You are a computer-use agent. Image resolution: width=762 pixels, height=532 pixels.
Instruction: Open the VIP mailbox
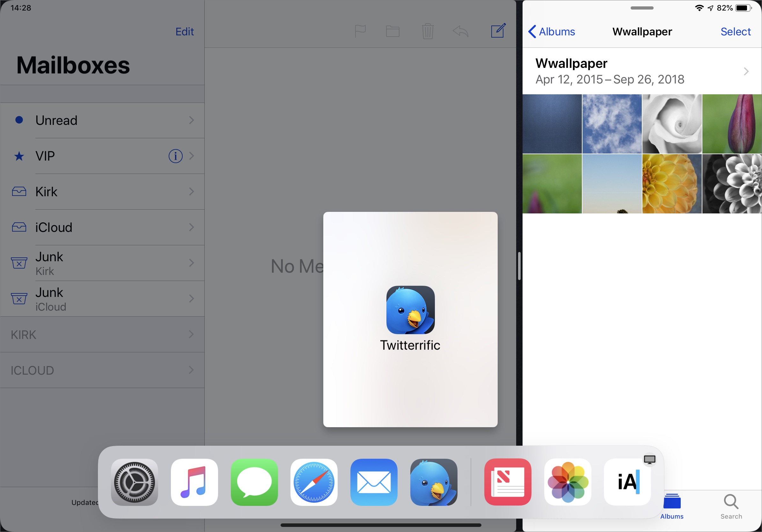coord(102,156)
